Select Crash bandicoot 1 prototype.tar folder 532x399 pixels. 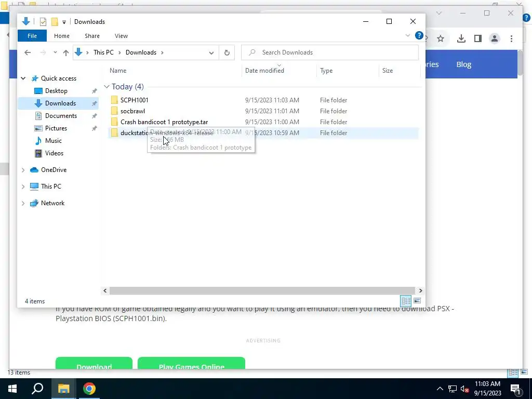click(164, 122)
